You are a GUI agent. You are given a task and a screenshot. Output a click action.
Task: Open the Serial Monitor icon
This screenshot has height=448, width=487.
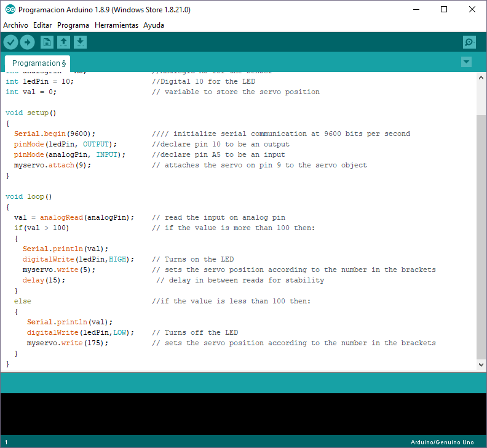coord(469,42)
